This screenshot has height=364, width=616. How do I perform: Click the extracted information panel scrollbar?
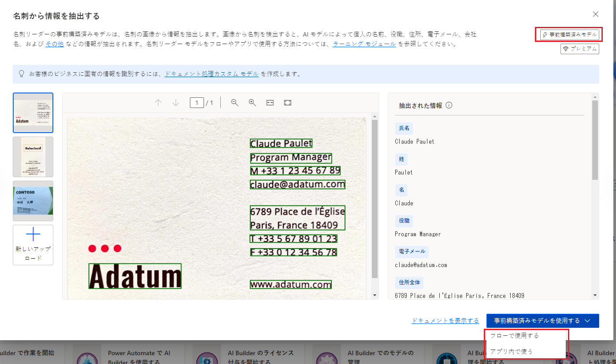(595, 140)
